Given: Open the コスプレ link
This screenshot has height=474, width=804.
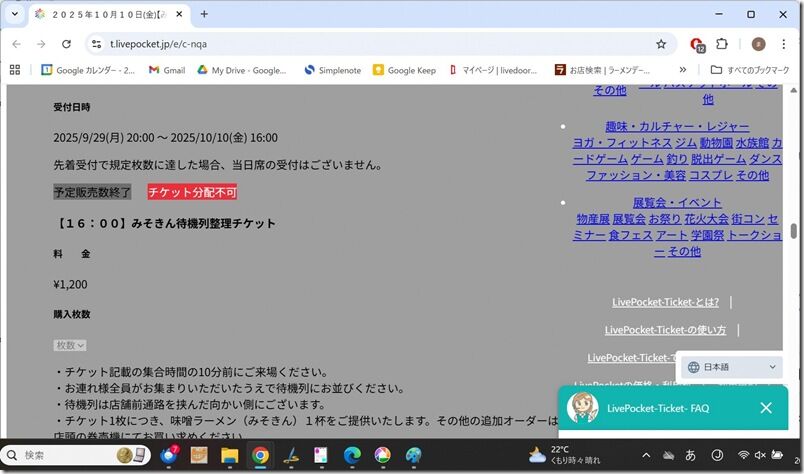Looking at the screenshot, I should click(711, 175).
